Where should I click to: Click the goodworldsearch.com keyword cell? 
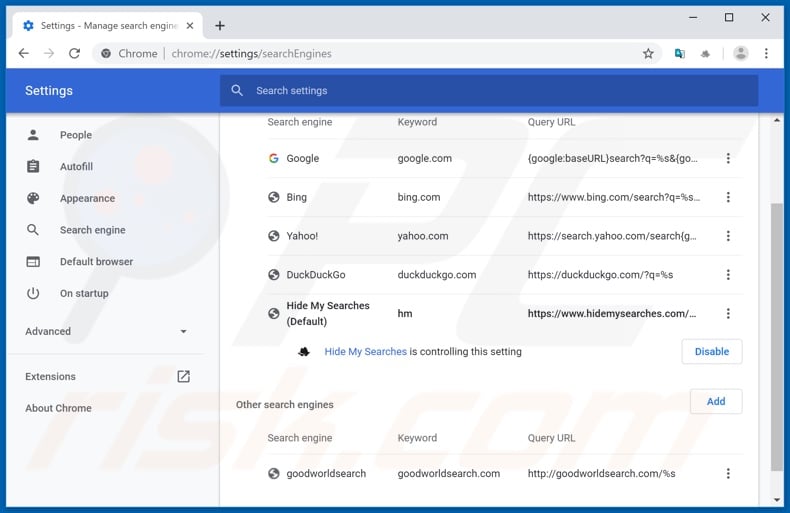[448, 473]
